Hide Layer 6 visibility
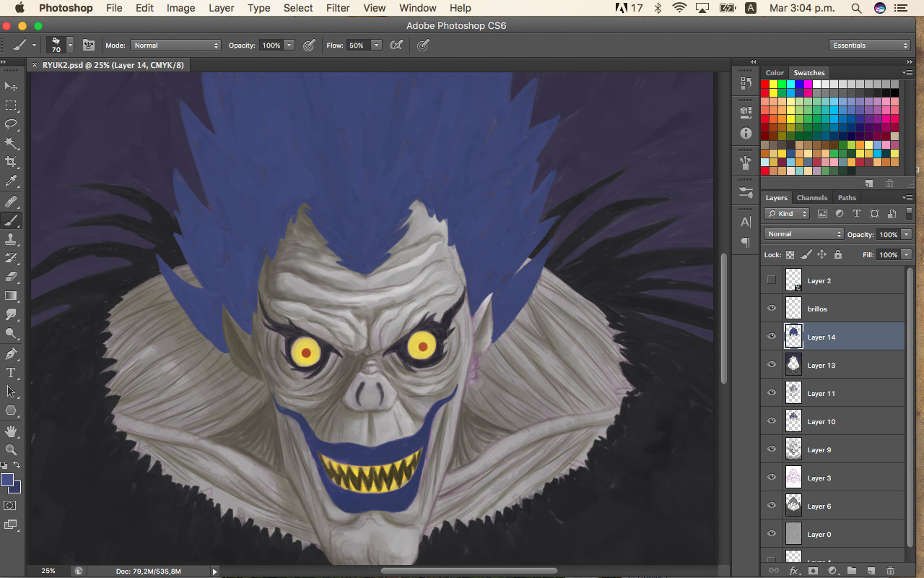Screen dimensions: 924x578 click(x=772, y=506)
